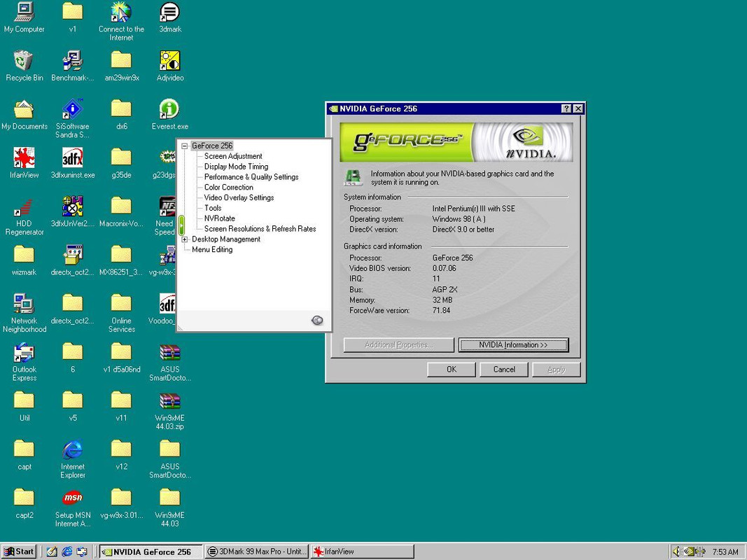Click the ForceWare version value 71.84
The width and height of the screenshot is (747, 560).
(x=441, y=311)
